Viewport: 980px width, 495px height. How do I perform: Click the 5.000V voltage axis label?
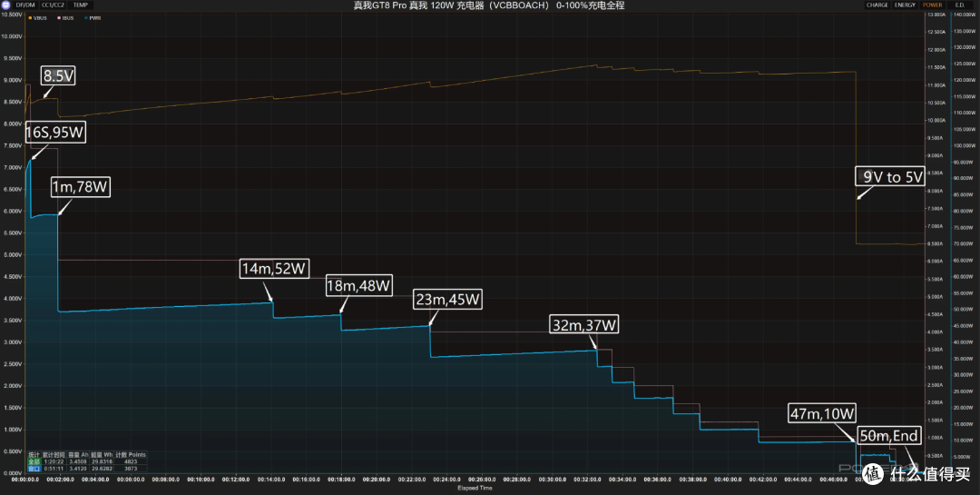(x=13, y=254)
